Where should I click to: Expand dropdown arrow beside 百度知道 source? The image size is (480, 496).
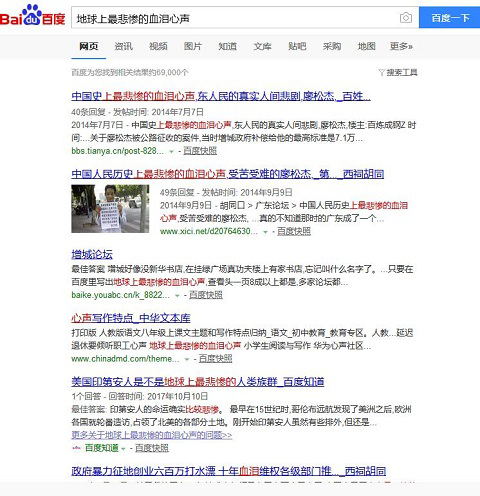[123, 449]
